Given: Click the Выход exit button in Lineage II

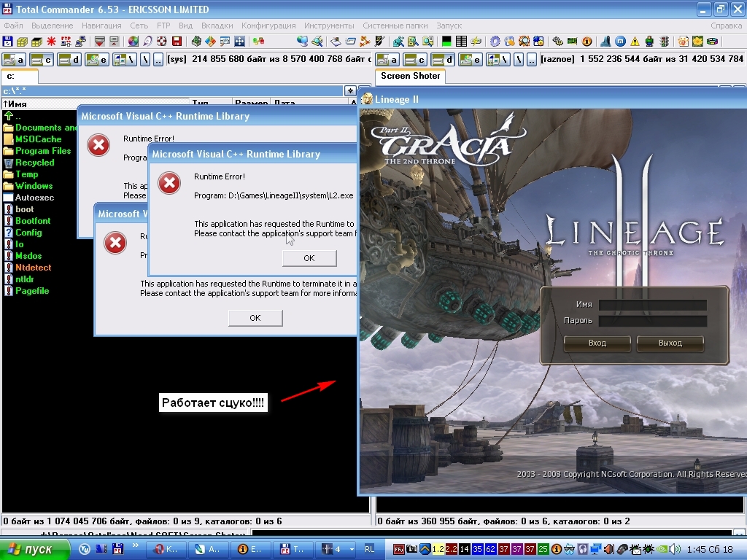Looking at the screenshot, I should pyautogui.click(x=670, y=343).
